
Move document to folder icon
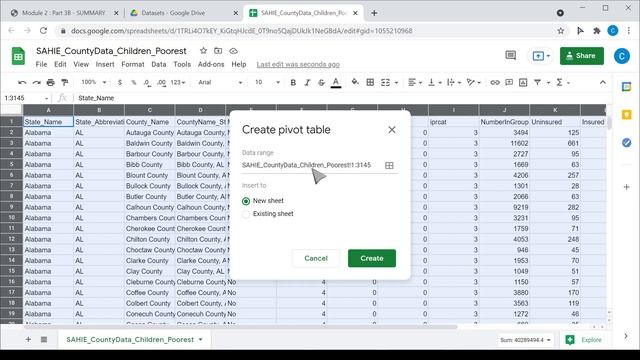coord(218,51)
